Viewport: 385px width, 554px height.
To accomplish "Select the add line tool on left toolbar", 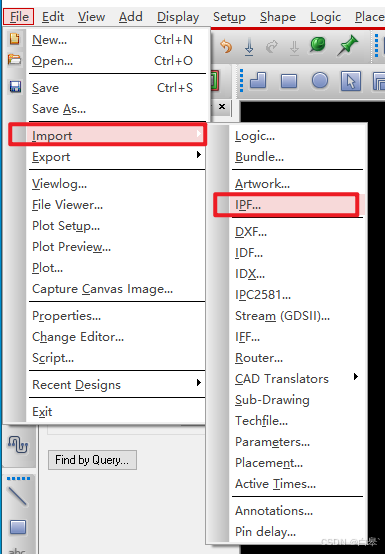I will [x=17, y=496].
